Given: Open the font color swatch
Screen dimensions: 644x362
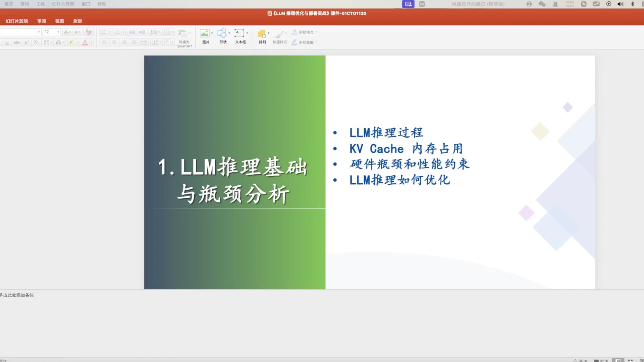Looking at the screenshot, I should (86, 42).
